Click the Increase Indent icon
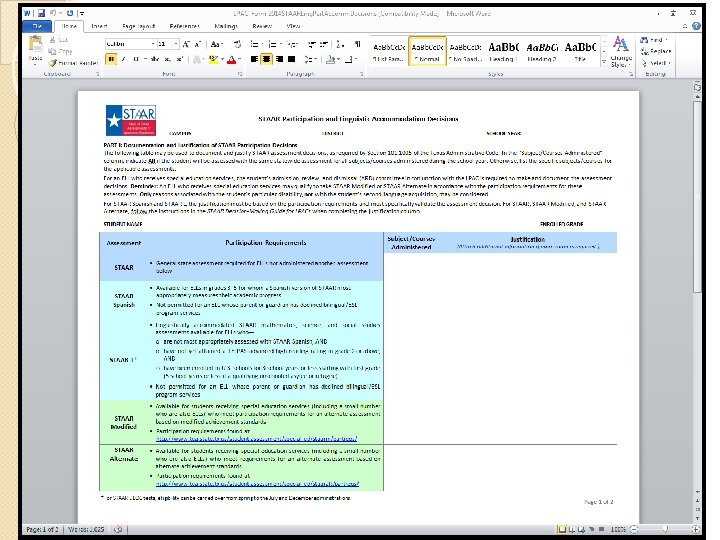The height and width of the screenshot is (540, 720). tap(324, 45)
